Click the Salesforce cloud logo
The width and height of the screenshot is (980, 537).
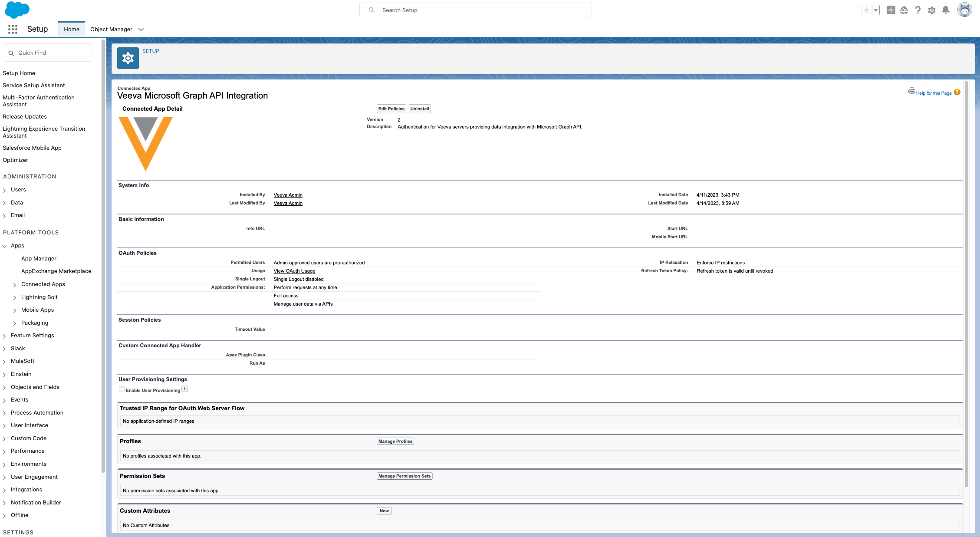17,10
